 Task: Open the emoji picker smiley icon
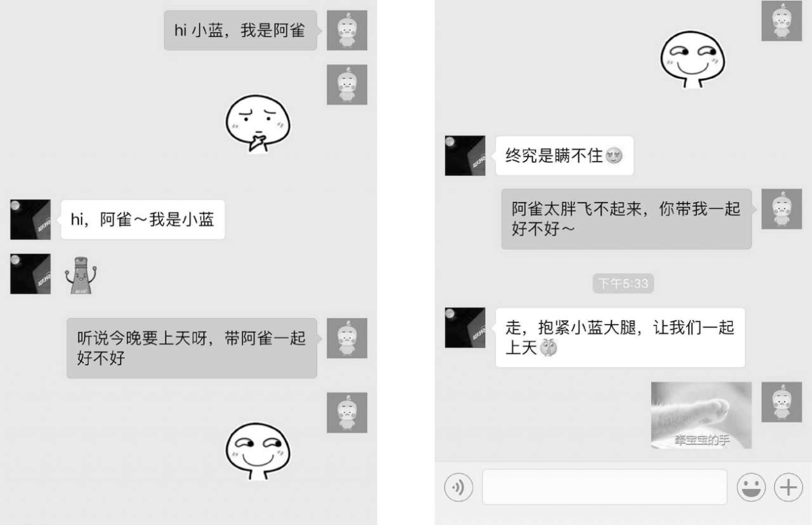point(751,487)
